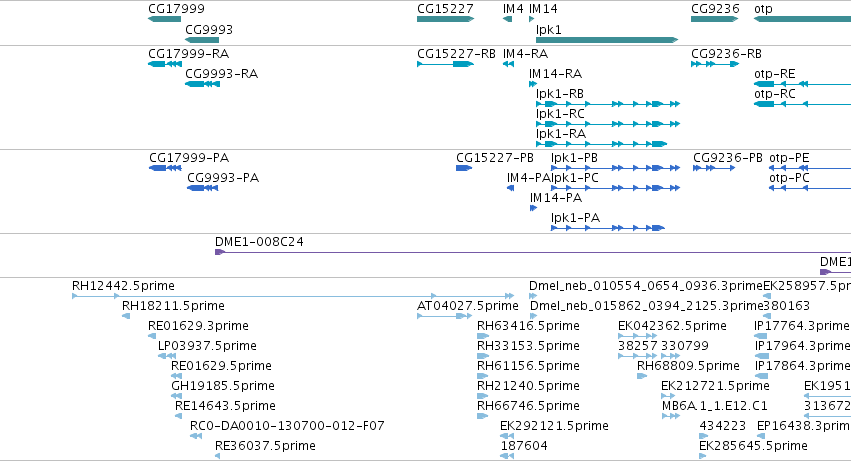This screenshot has width=851, height=461.
Task: Click the IM4 gene label
Action: tap(513, 9)
